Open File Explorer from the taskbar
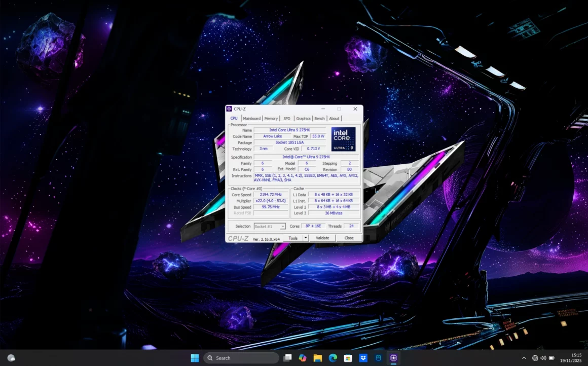 (x=318, y=357)
